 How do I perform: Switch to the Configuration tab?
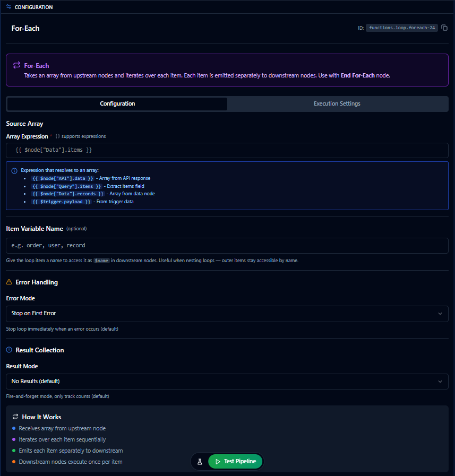pyautogui.click(x=117, y=103)
